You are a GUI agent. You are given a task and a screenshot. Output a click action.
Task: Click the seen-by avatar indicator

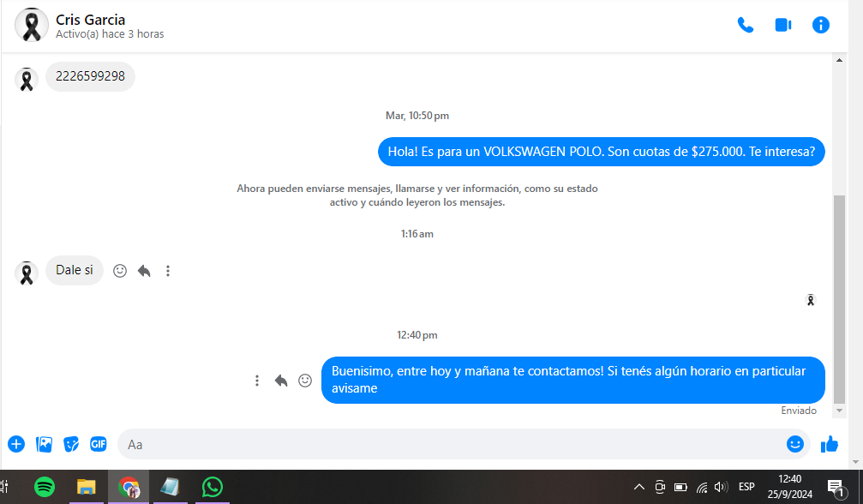810,300
